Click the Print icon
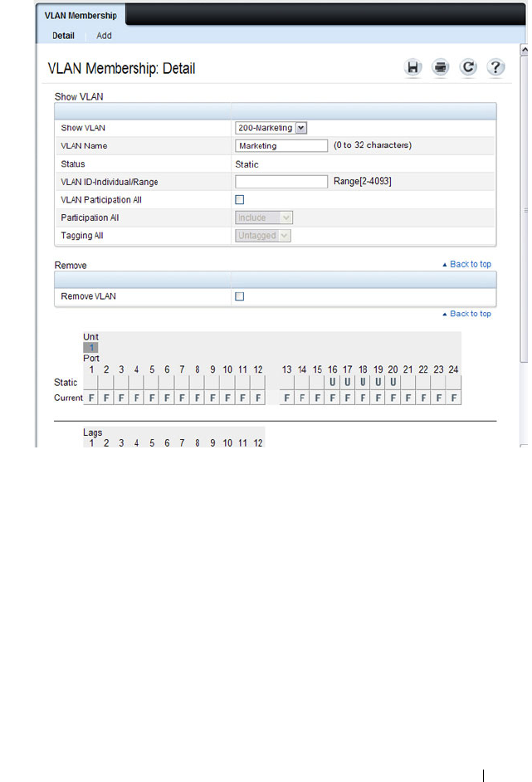The height and width of the screenshot is (782, 532). [x=440, y=67]
